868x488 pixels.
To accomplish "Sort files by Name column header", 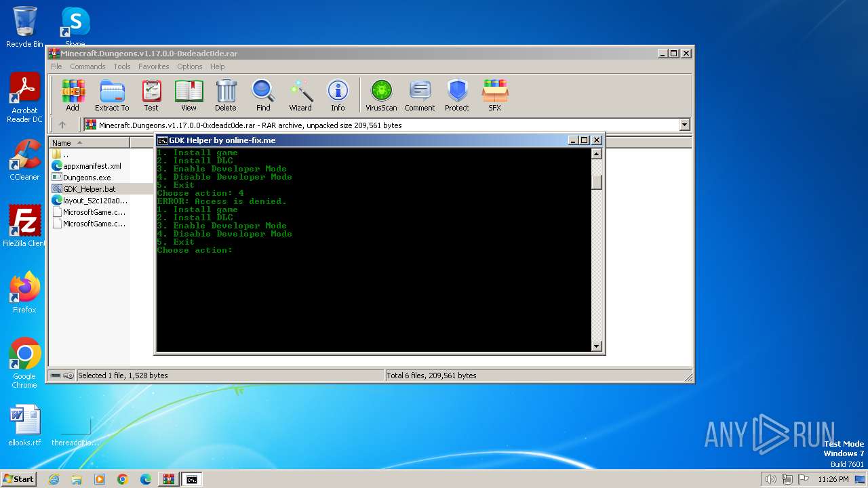I will click(x=90, y=142).
